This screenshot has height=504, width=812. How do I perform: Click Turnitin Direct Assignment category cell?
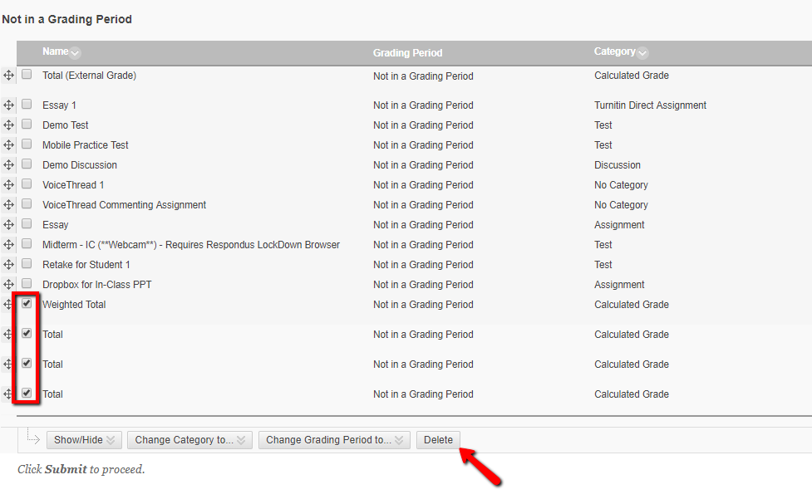[650, 105]
